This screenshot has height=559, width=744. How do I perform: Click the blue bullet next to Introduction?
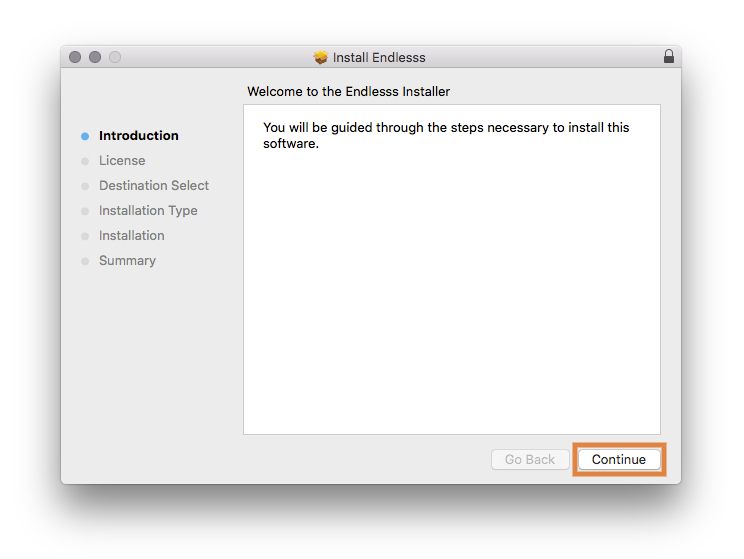tap(85, 136)
